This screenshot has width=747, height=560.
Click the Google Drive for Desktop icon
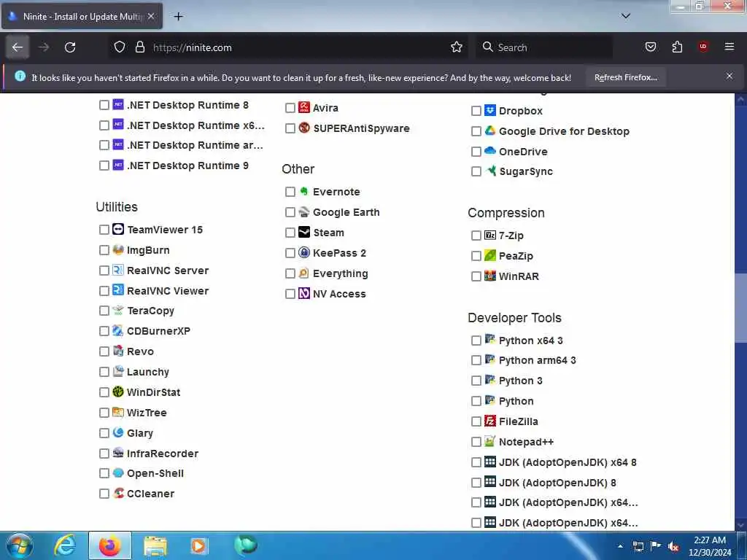tap(490, 131)
